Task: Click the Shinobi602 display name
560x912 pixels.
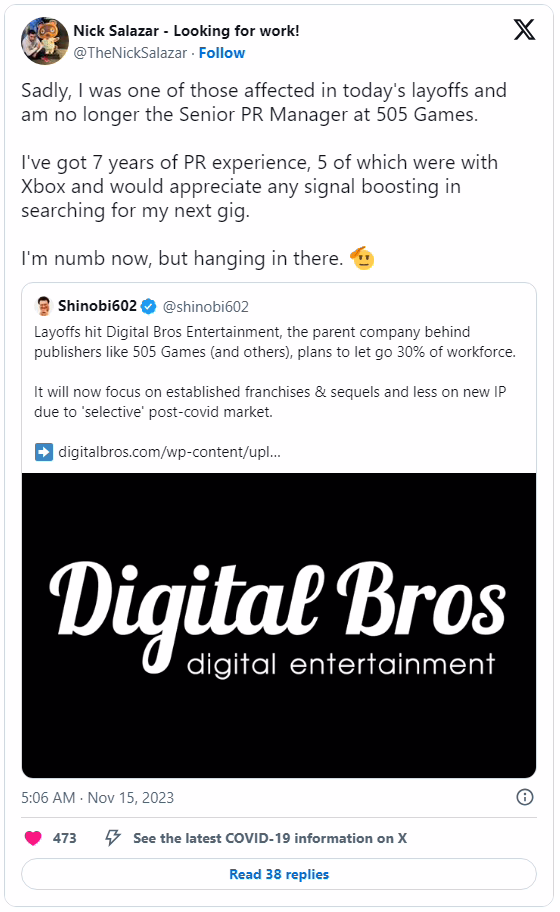Action: [x=97, y=306]
